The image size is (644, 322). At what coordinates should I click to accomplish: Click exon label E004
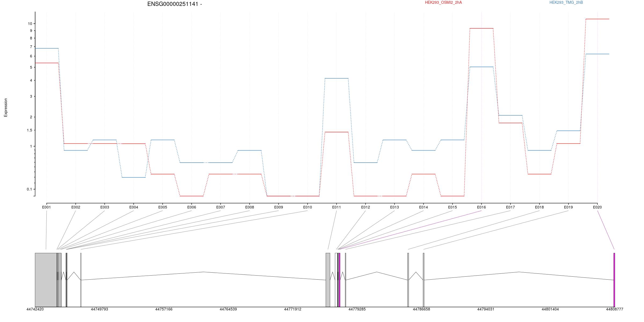(x=134, y=207)
